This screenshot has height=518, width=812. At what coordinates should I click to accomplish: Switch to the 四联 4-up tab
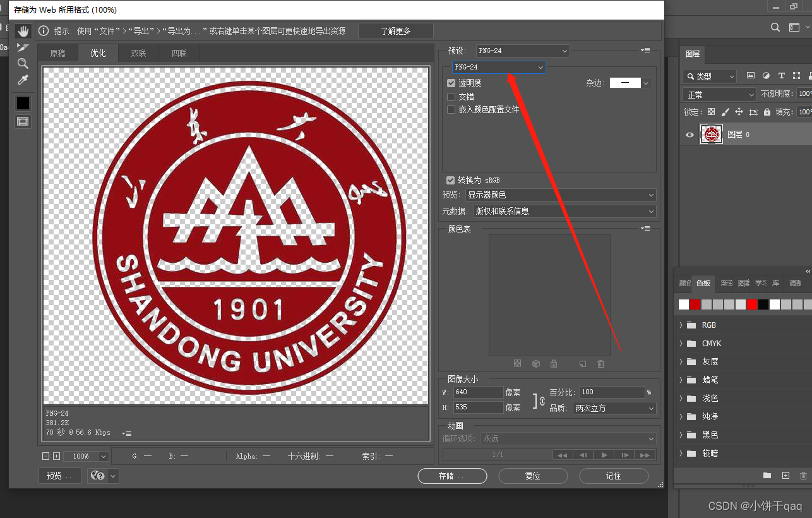[x=179, y=53]
